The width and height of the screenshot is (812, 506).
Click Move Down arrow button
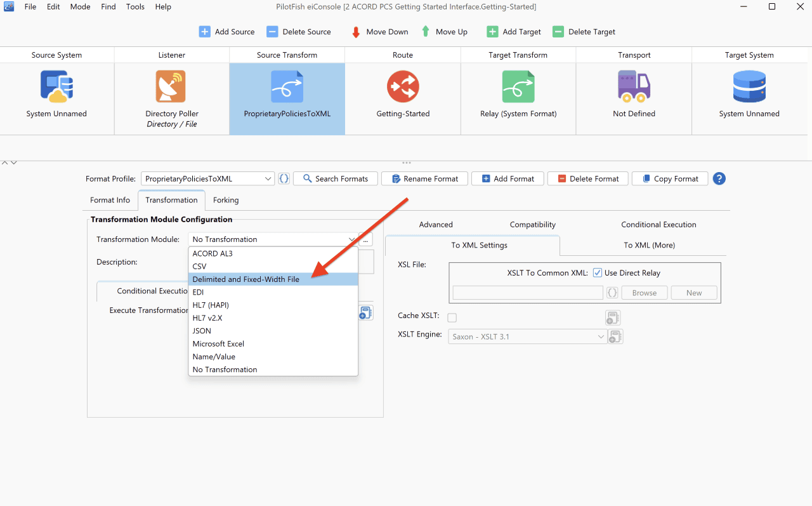click(x=379, y=32)
